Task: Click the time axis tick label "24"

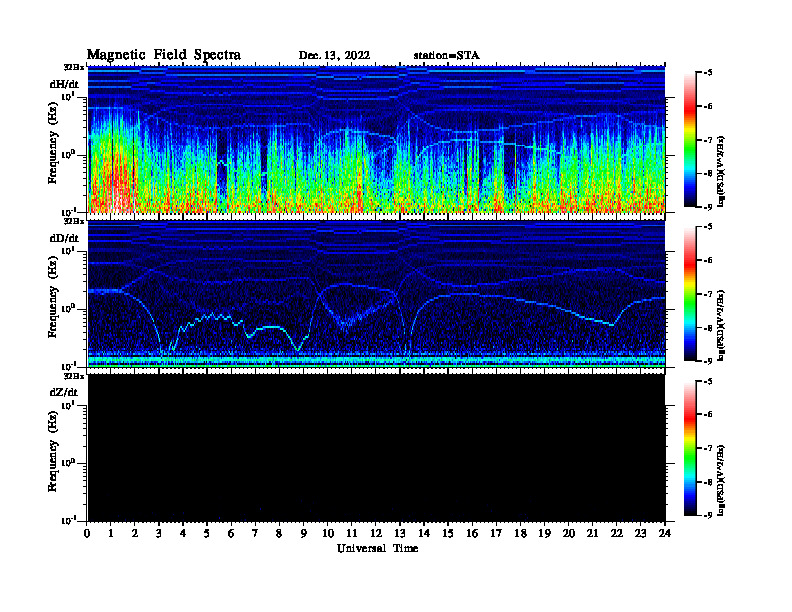Action: (x=665, y=534)
